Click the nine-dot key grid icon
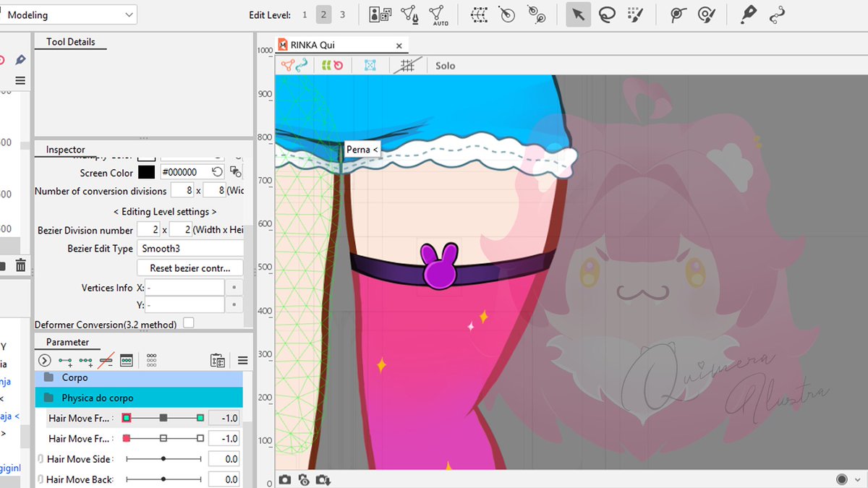This screenshot has width=868, height=488. [x=151, y=360]
